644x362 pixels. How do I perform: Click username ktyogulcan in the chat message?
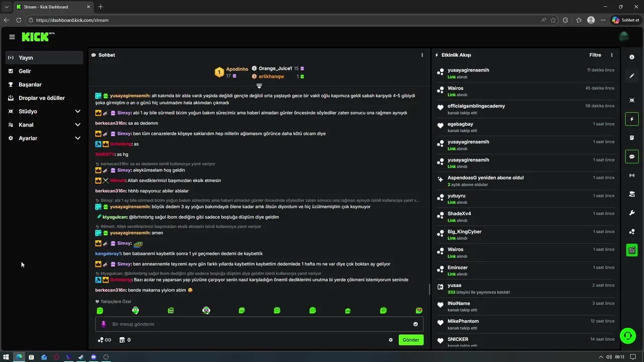point(115,217)
